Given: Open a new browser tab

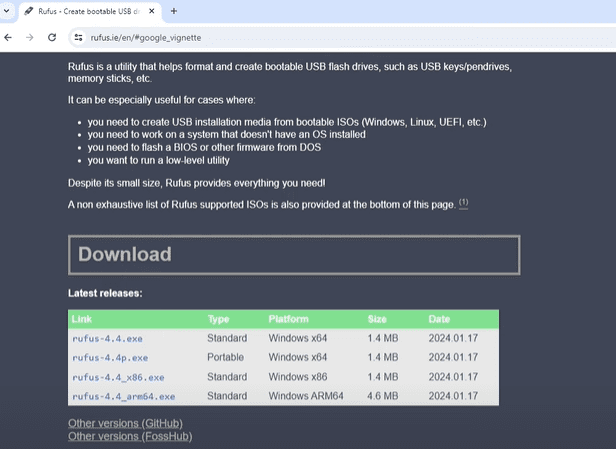Looking at the screenshot, I should point(174,11).
